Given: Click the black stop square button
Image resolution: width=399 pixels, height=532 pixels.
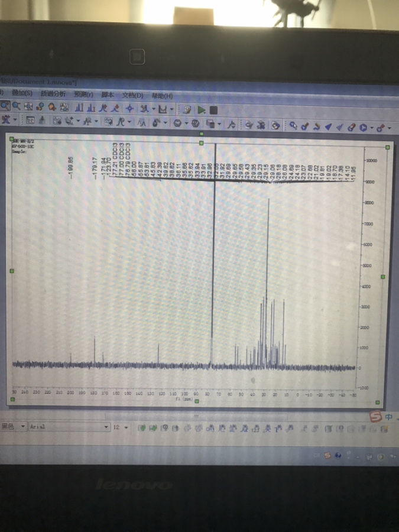Looking at the screenshot, I should pos(213,110).
